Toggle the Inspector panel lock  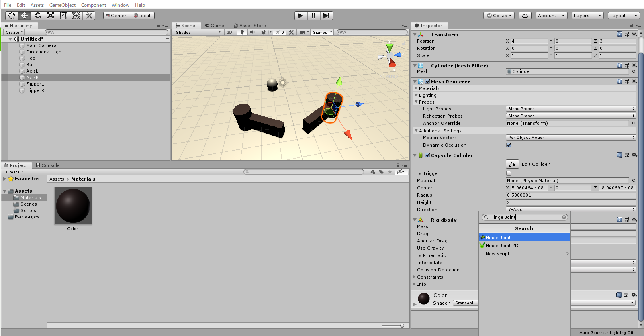(x=631, y=26)
